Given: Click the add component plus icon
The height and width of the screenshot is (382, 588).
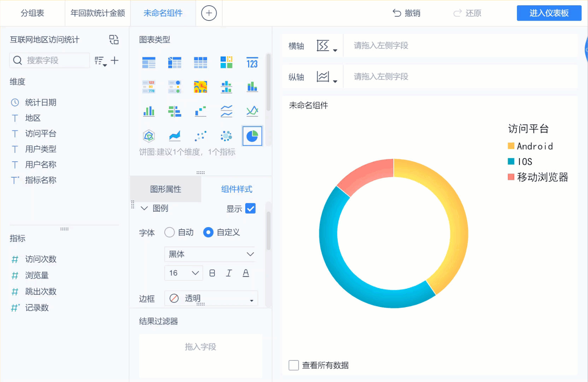Looking at the screenshot, I should 209,13.
